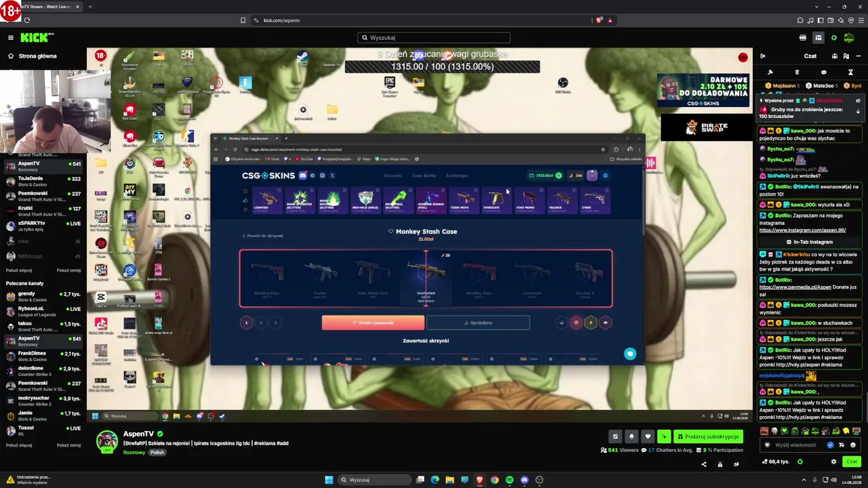868x488 pixels.
Task: Expand recommended channels with lower Pokaż więcej
Action: click(19, 445)
